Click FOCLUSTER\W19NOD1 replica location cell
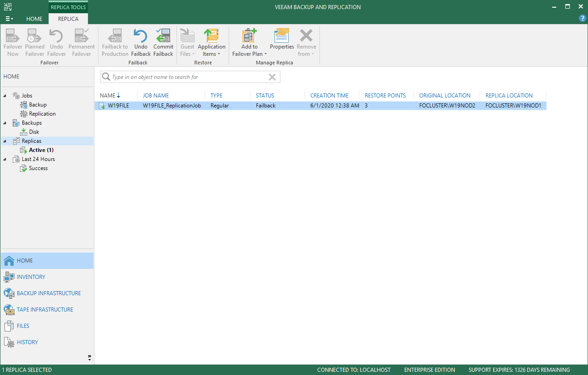The image size is (588, 375). point(513,106)
